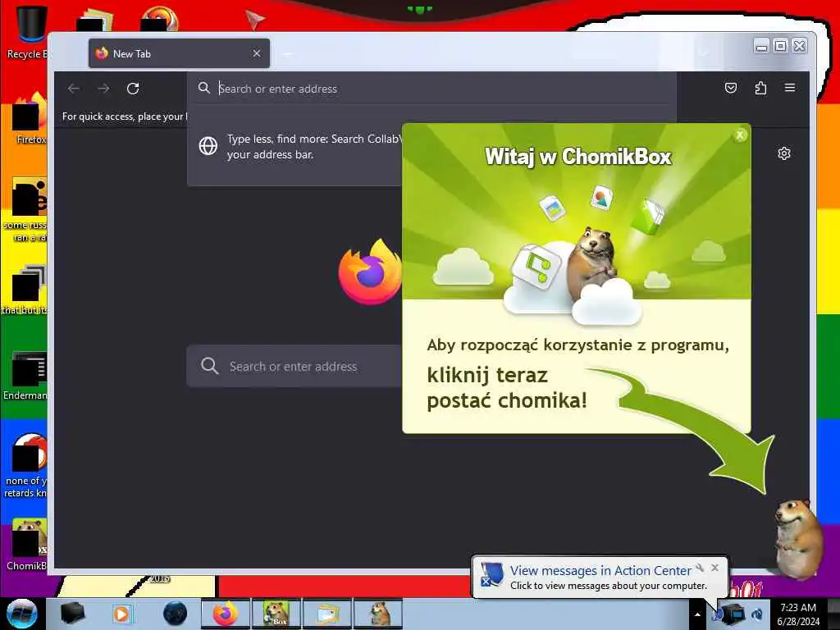Switch to Firefox in the taskbar
Image resolution: width=840 pixels, height=630 pixels.
pyautogui.click(x=225, y=614)
